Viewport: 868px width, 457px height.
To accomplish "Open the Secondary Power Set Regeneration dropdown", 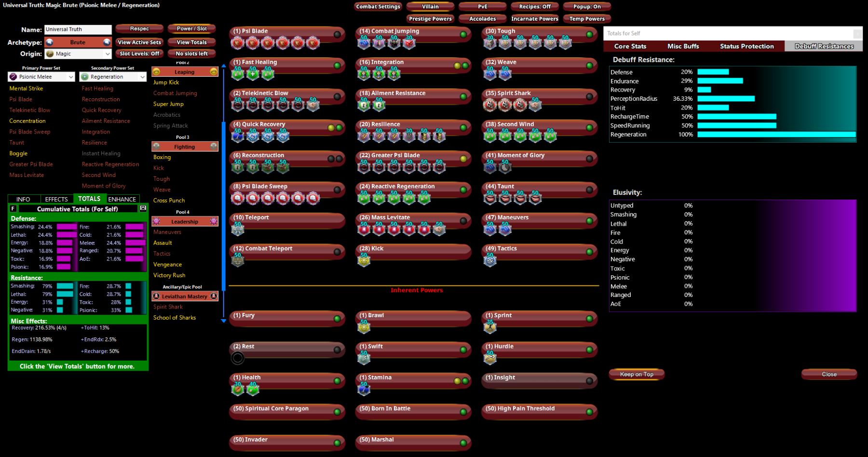I will click(x=113, y=77).
